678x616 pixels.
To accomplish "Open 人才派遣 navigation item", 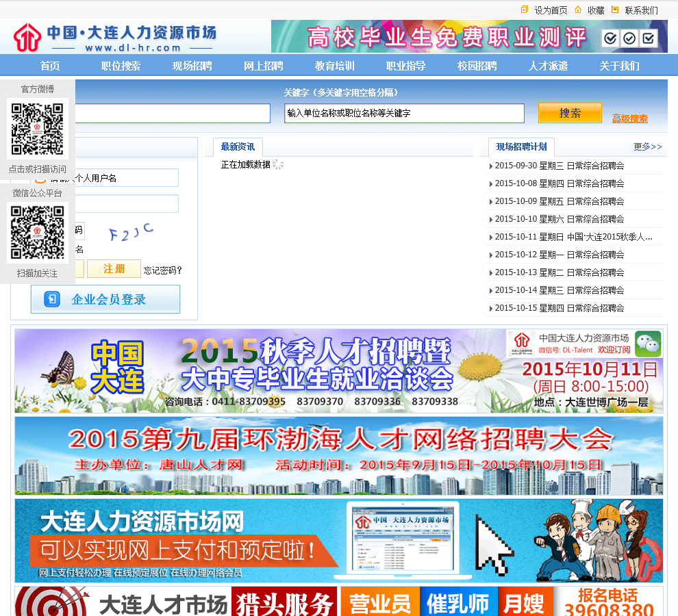I will (x=549, y=66).
